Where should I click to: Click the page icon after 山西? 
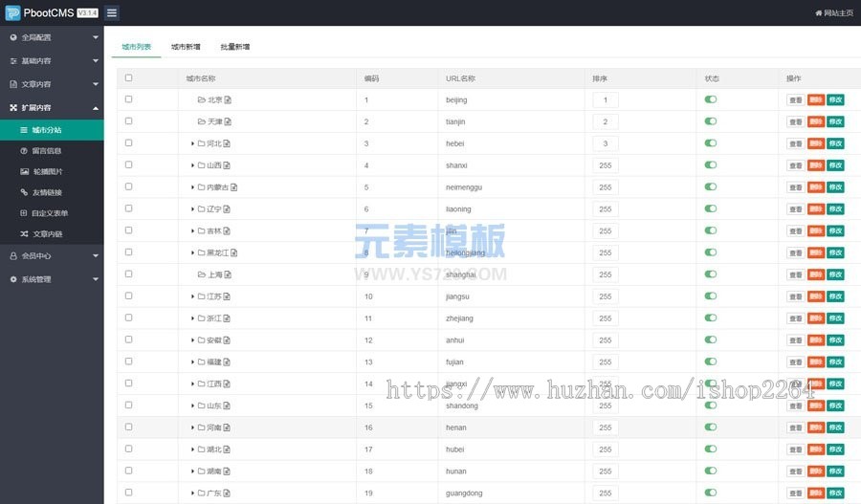point(227,165)
